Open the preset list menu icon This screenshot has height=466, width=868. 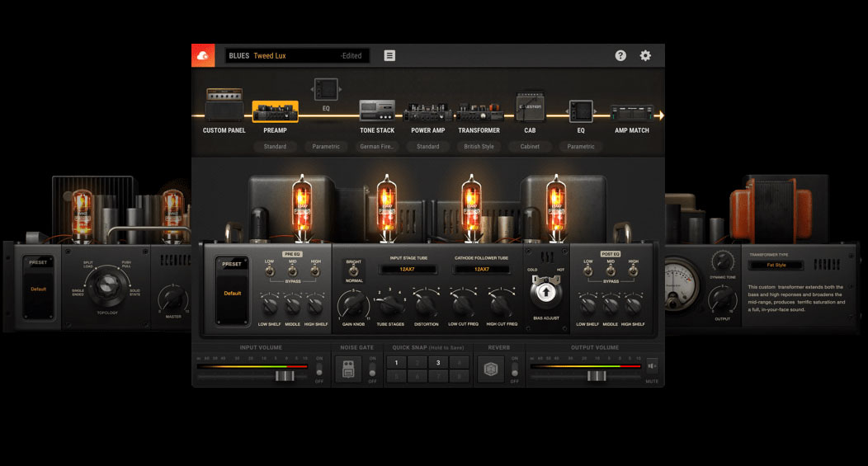coord(389,55)
